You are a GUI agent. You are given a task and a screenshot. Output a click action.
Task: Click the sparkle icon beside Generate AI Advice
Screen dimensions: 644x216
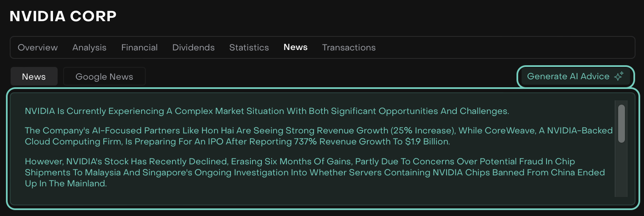[619, 77]
